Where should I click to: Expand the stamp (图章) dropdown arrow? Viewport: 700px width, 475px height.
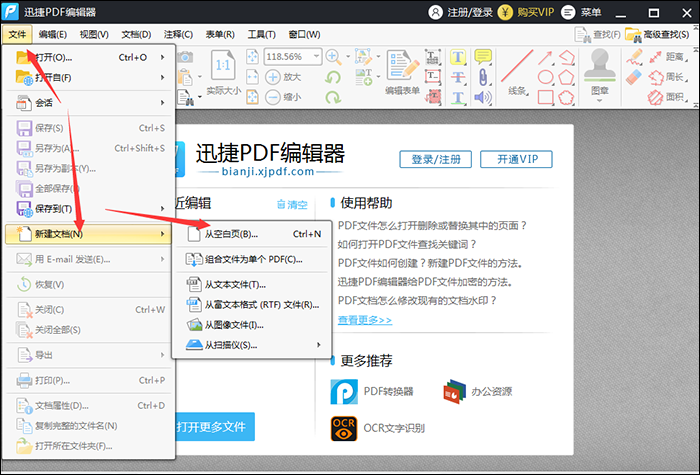point(600,101)
